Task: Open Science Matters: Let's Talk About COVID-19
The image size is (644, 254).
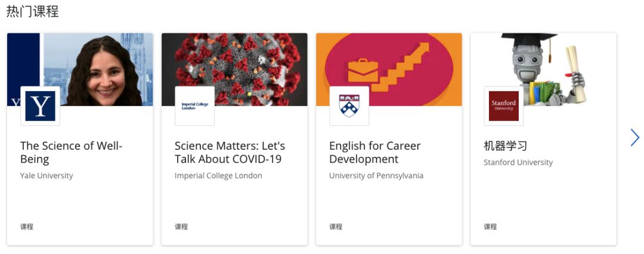Action: point(230,153)
